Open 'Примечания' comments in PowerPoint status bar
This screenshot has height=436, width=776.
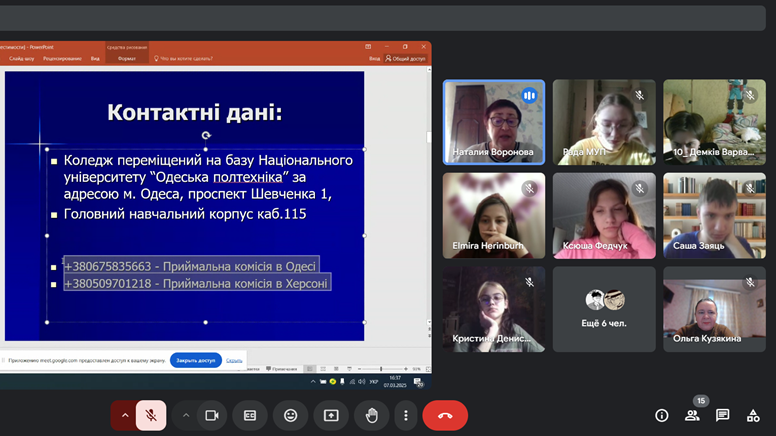[x=282, y=369]
